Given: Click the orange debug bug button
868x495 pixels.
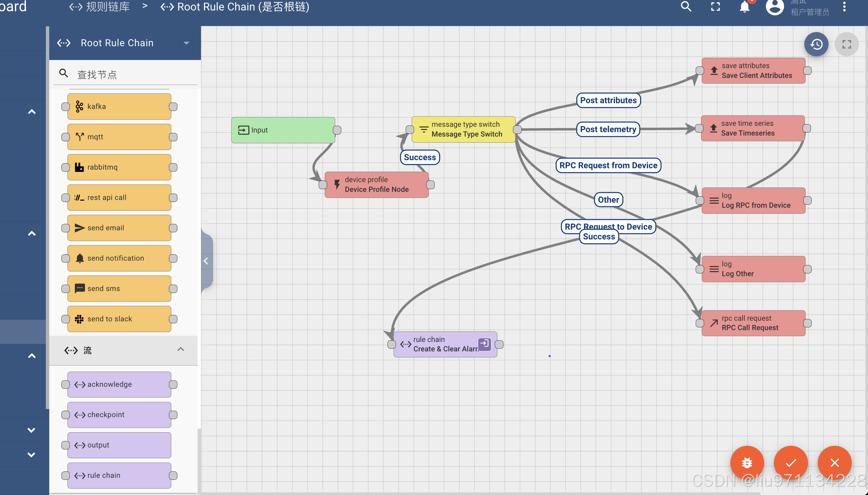Looking at the screenshot, I should coord(747,462).
